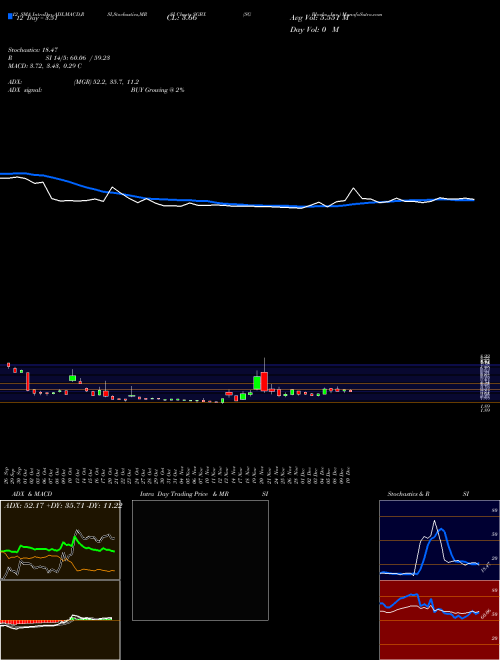Screen dimensions: 500x660
Task: Select the 'CL: 3.66' closing price text
Action: click(x=182, y=18)
